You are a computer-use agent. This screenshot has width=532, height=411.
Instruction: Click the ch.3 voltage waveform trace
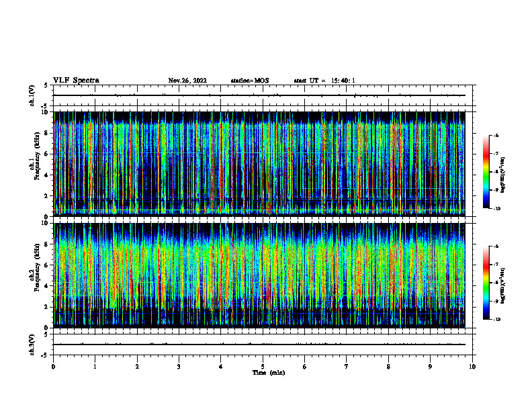pos(259,345)
